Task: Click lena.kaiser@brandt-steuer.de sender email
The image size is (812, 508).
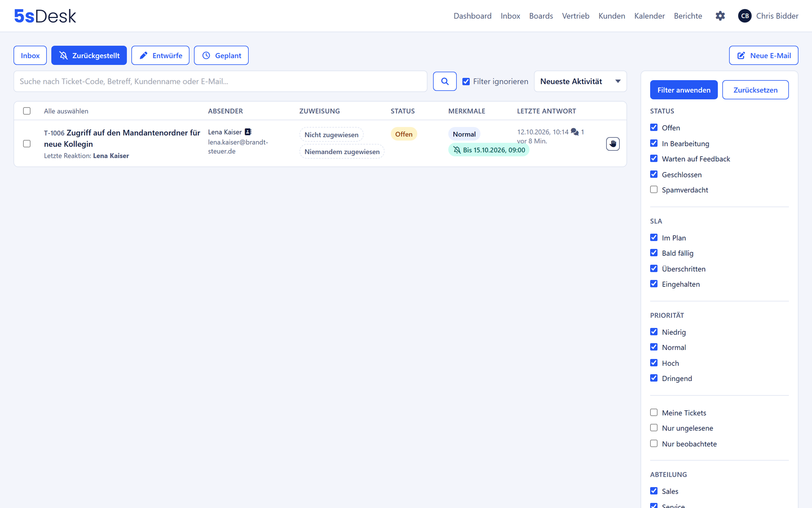Action: point(238,147)
